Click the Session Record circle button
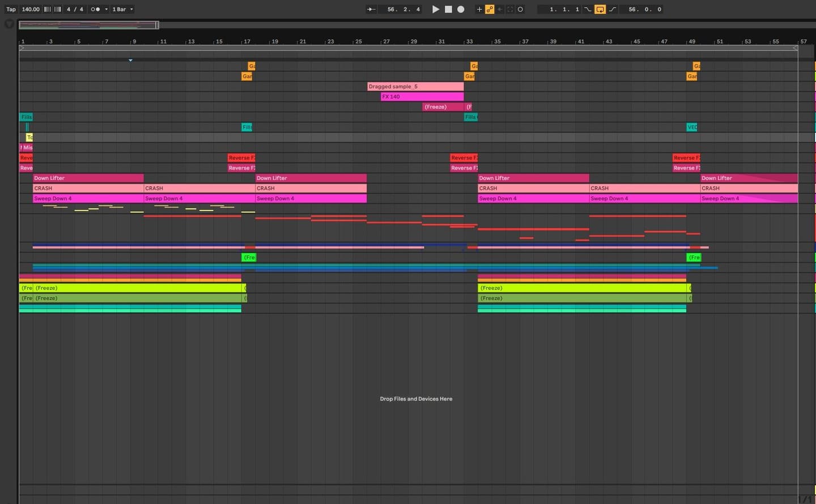The image size is (816, 504). (520, 9)
